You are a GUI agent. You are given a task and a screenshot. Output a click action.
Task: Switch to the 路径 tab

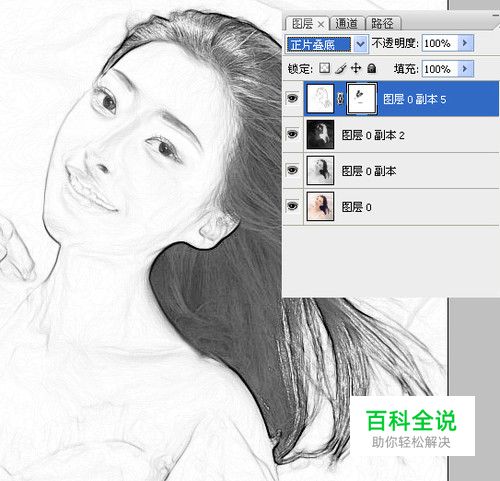point(383,24)
